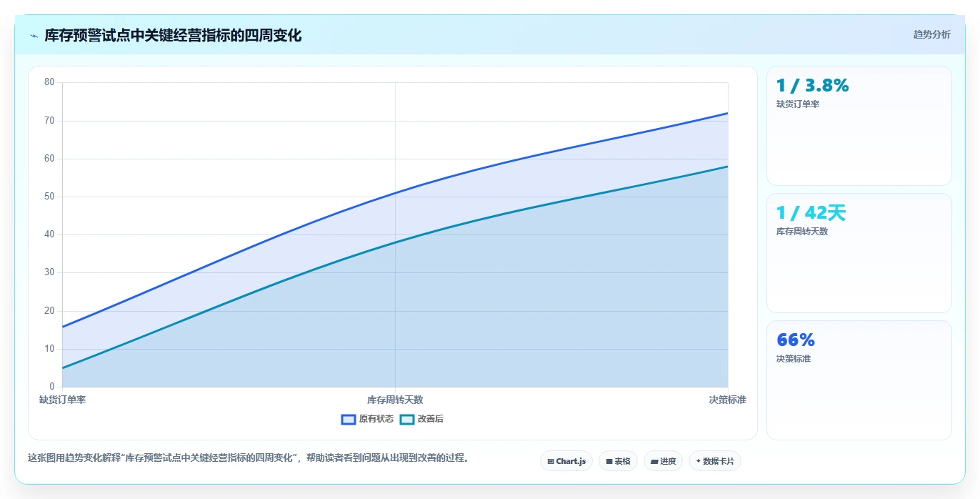This screenshot has width=980, height=499.
Task: Click the 决策标准 card caption
Action: 794,359
